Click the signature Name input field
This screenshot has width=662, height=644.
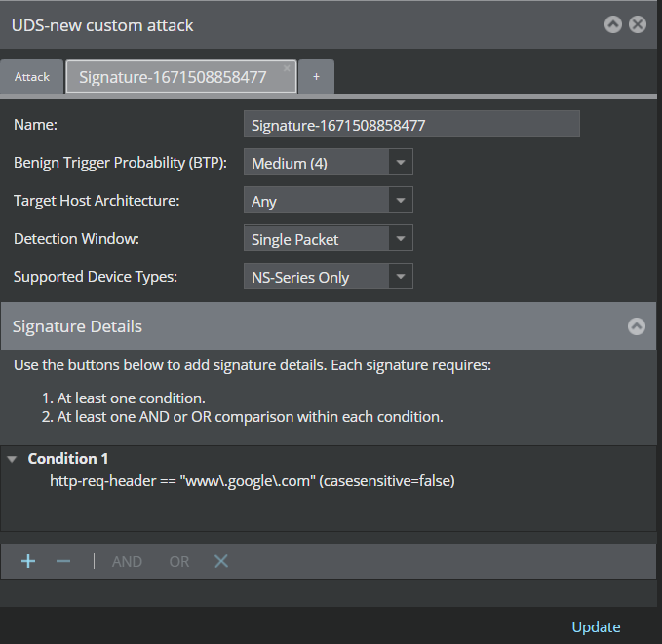(411, 124)
